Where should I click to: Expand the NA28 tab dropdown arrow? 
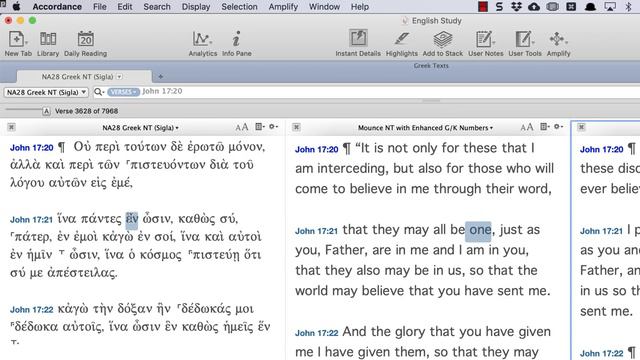(x=119, y=77)
